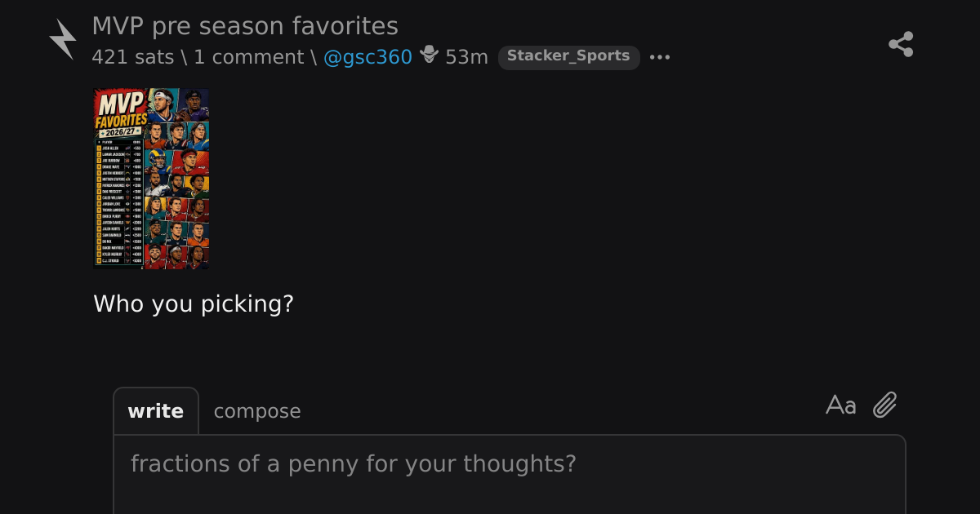Zap the post with the lightning bolt
Image resolution: width=980 pixels, height=514 pixels.
click(x=63, y=39)
